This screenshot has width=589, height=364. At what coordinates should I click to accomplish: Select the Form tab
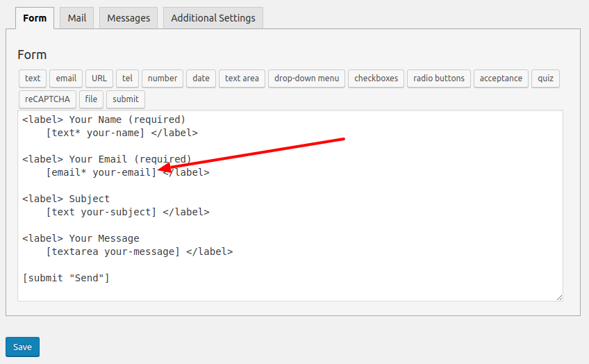click(x=35, y=18)
